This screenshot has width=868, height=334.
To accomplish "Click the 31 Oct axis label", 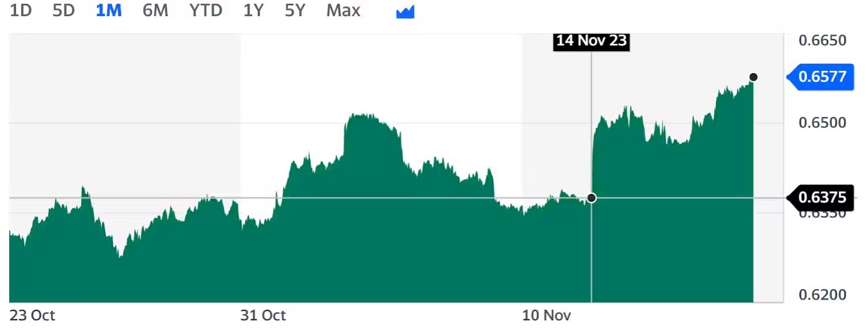I will pyautogui.click(x=264, y=316).
